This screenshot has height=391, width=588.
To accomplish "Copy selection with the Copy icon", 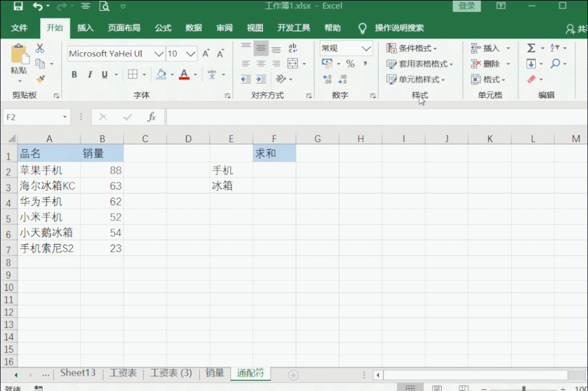I will click(x=40, y=64).
